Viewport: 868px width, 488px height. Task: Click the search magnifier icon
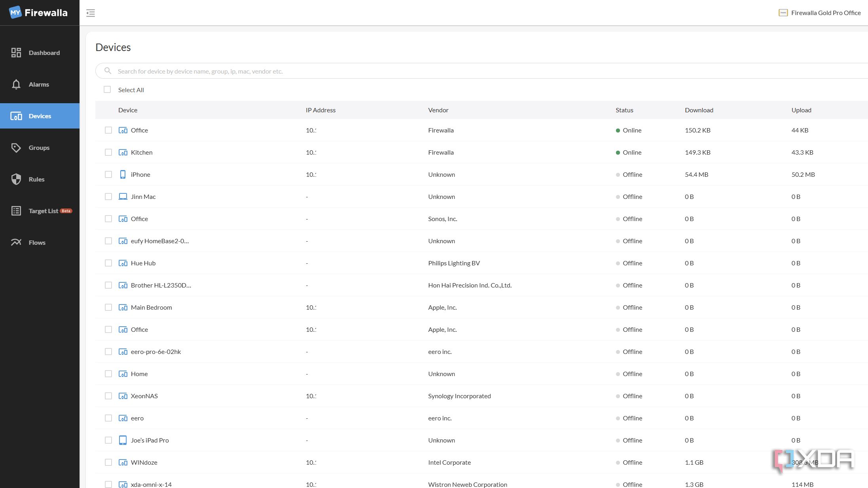pos(108,71)
